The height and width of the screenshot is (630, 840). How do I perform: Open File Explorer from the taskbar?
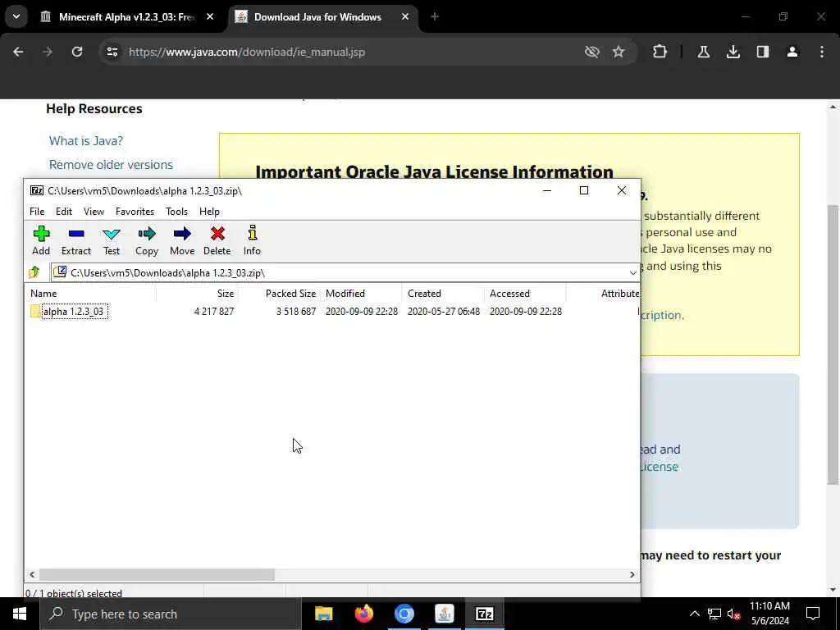pos(323,614)
